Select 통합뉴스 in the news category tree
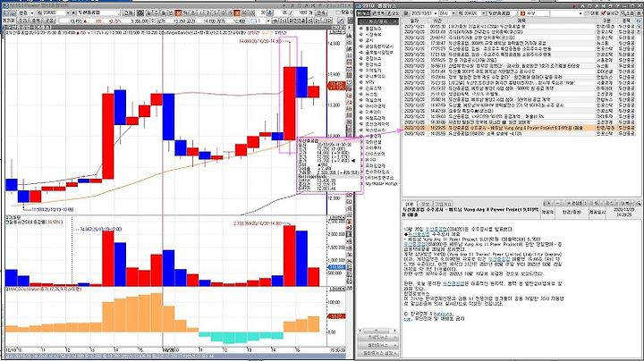This screenshot has width=644, height=361. 373,29
